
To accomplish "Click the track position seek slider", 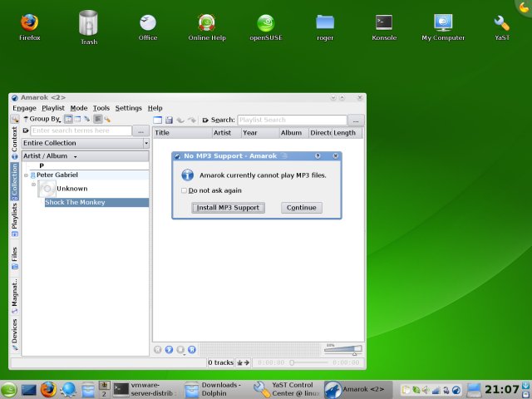I will pyautogui.click(x=309, y=362).
